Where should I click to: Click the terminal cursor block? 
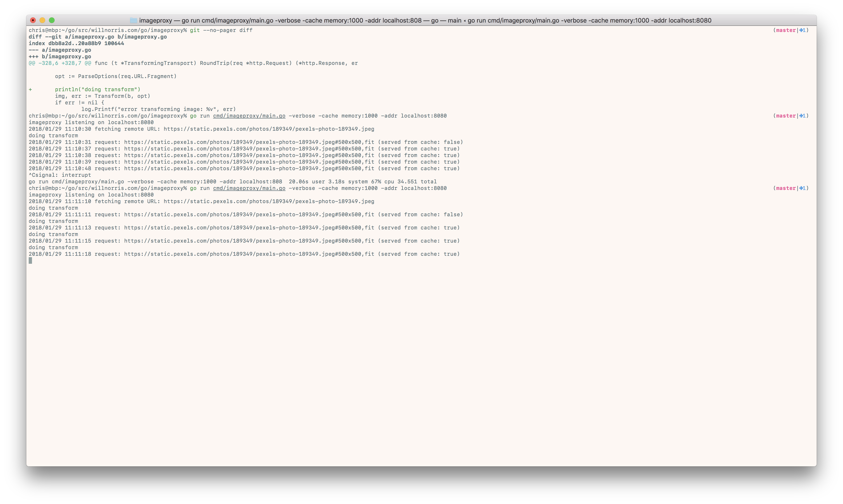click(x=30, y=260)
